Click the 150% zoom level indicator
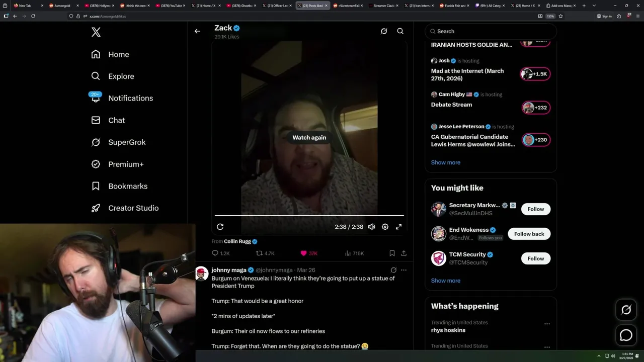Image resolution: width=644 pixels, height=362 pixels. click(x=550, y=16)
